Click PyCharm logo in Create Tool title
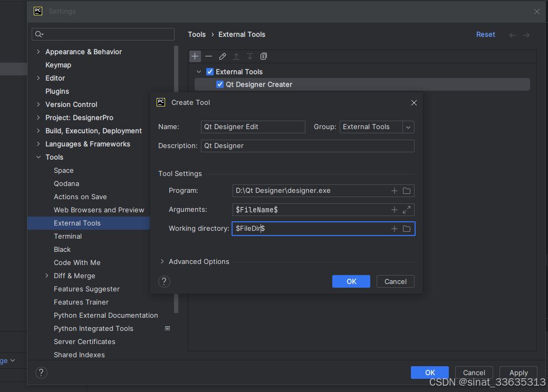This screenshot has height=392, width=548. [161, 102]
